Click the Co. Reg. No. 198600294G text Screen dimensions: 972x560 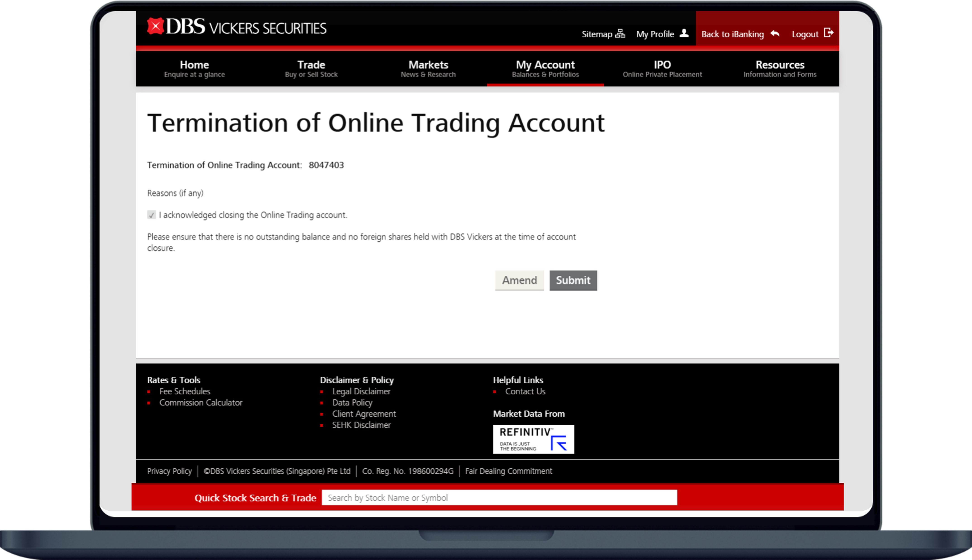point(408,471)
